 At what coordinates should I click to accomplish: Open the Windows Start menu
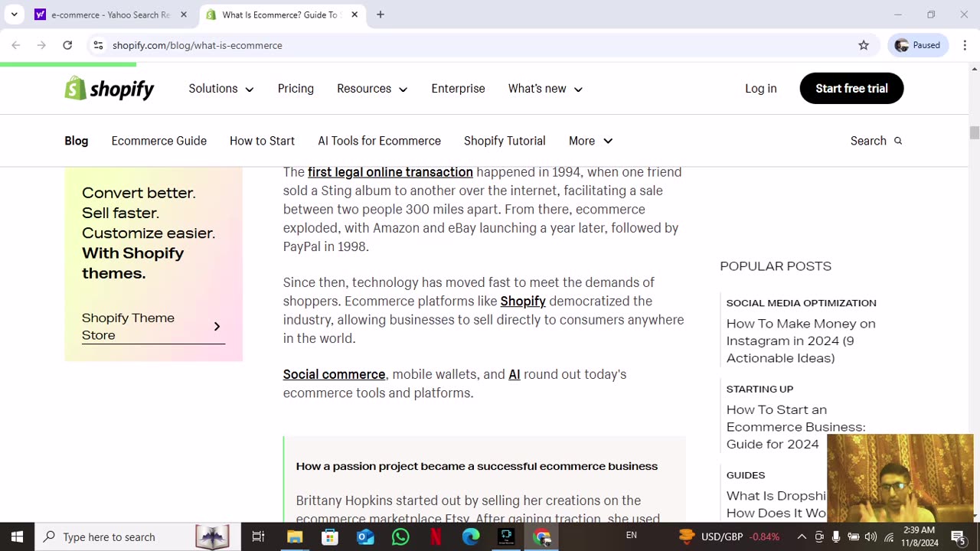click(17, 536)
